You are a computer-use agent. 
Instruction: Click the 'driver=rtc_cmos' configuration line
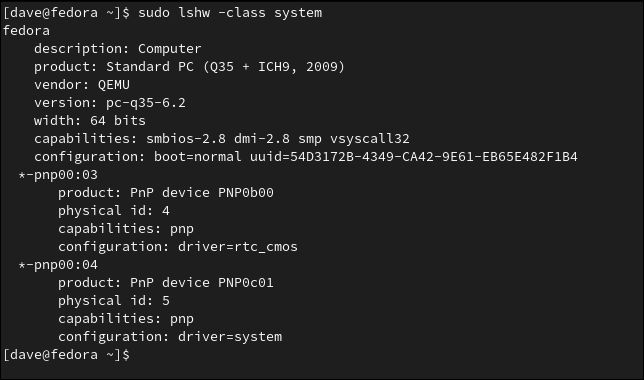click(178, 246)
